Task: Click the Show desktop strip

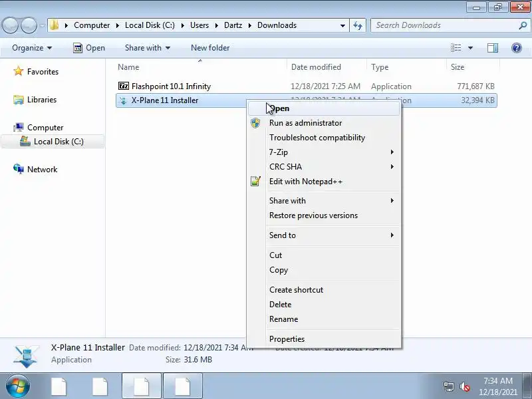Action: [528, 386]
